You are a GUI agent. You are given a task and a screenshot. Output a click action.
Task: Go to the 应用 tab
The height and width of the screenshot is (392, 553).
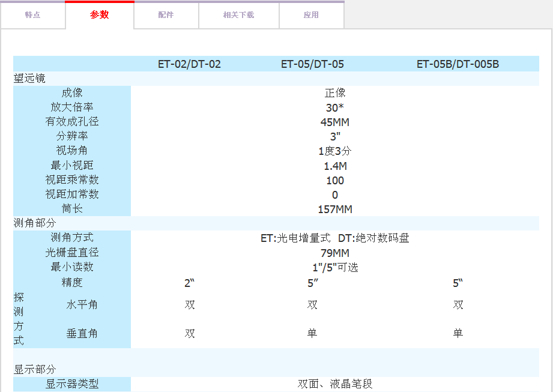coord(311,15)
